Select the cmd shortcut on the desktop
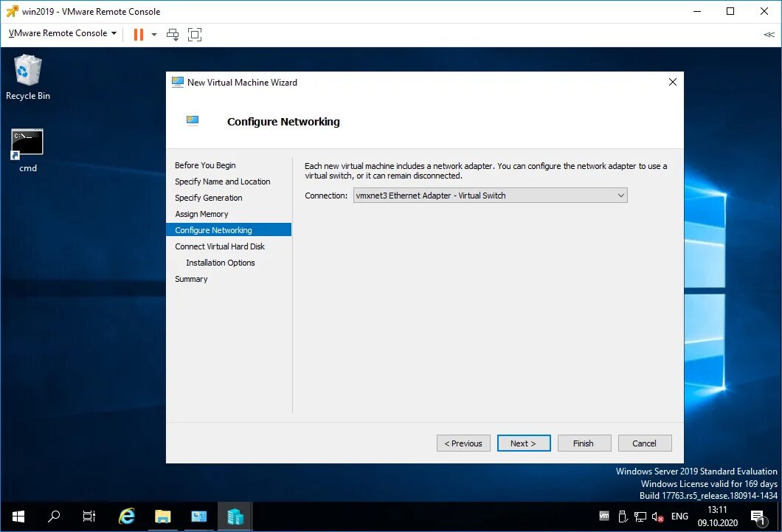This screenshot has height=532, width=782. click(x=27, y=151)
